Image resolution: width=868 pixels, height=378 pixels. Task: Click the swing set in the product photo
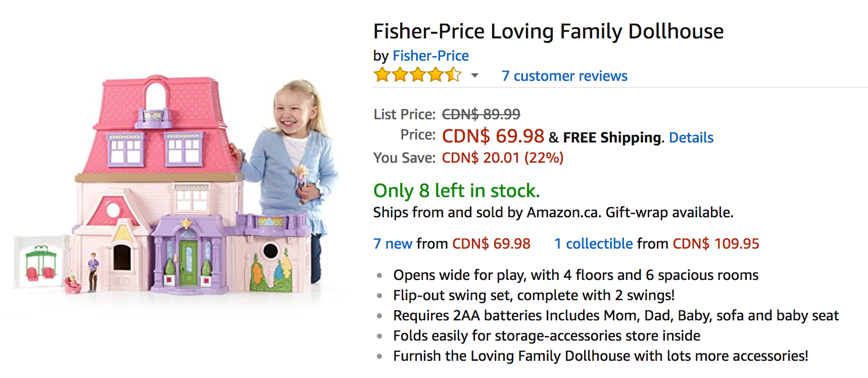pyautogui.click(x=40, y=263)
